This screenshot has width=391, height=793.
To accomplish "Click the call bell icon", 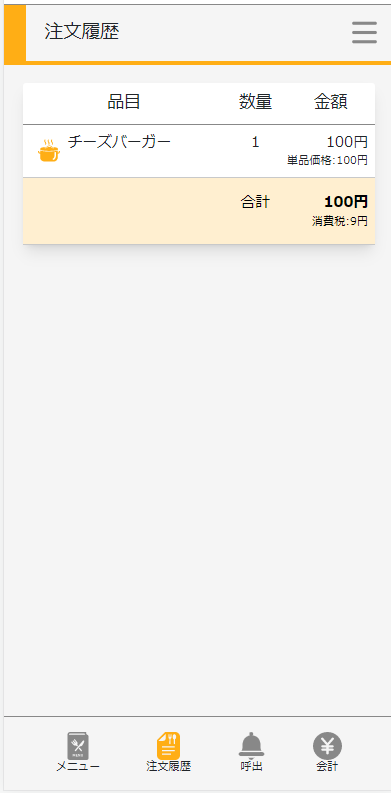I will [x=251, y=745].
